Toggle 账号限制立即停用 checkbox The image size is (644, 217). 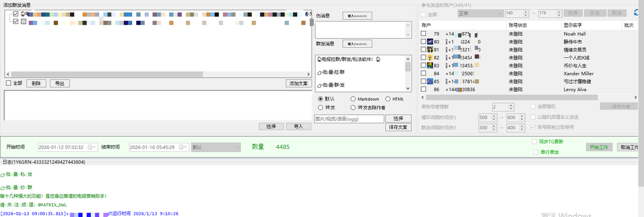tap(533, 128)
